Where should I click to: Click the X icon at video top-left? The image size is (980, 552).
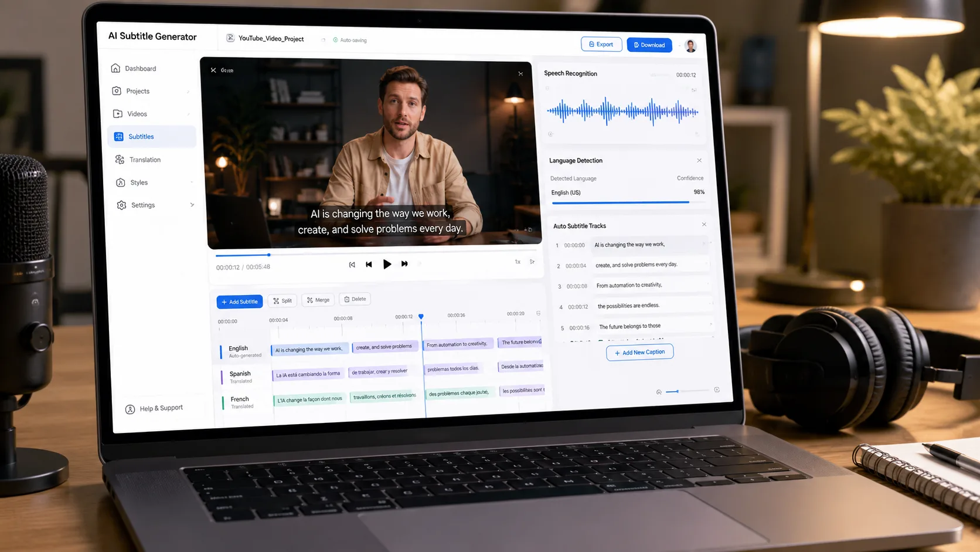click(213, 70)
